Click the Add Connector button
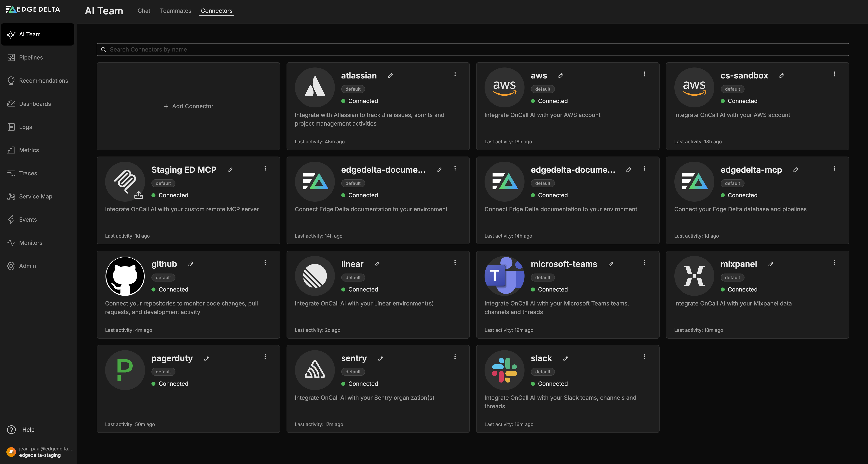The width and height of the screenshot is (868, 464). point(188,106)
